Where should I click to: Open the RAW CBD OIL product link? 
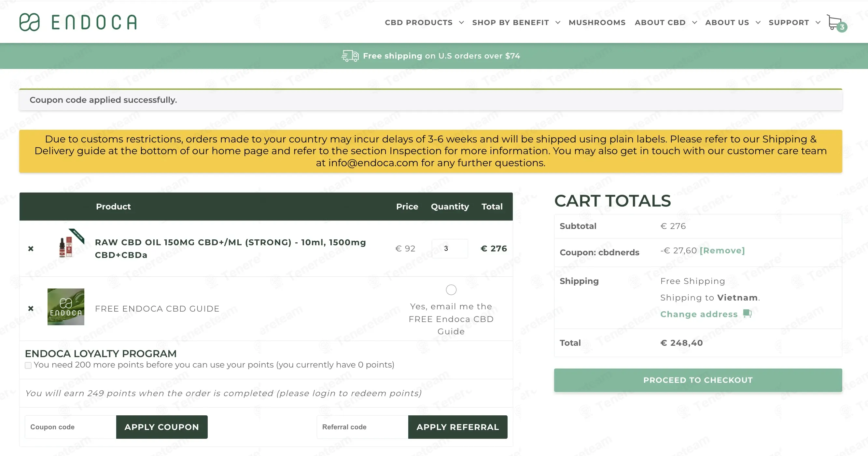click(x=231, y=248)
